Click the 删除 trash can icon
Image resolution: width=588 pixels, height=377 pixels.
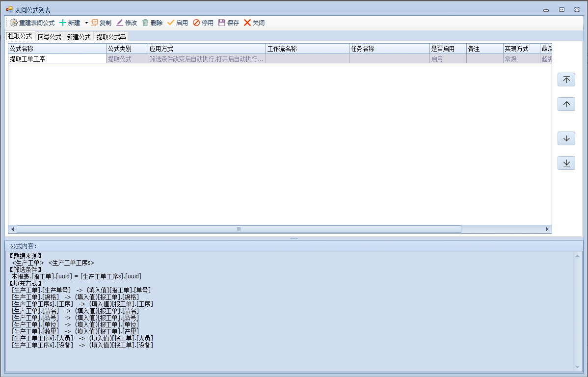click(x=145, y=23)
